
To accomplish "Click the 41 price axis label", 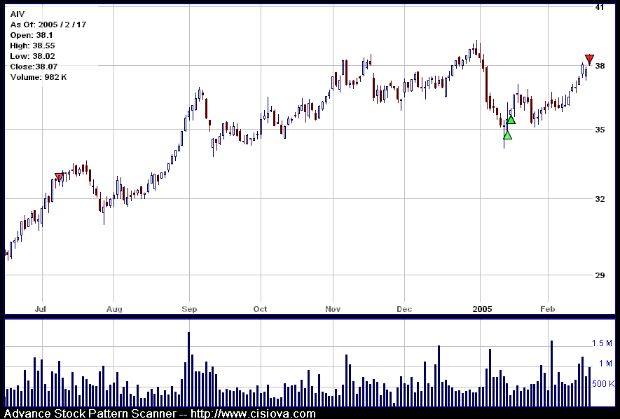I will point(600,7).
